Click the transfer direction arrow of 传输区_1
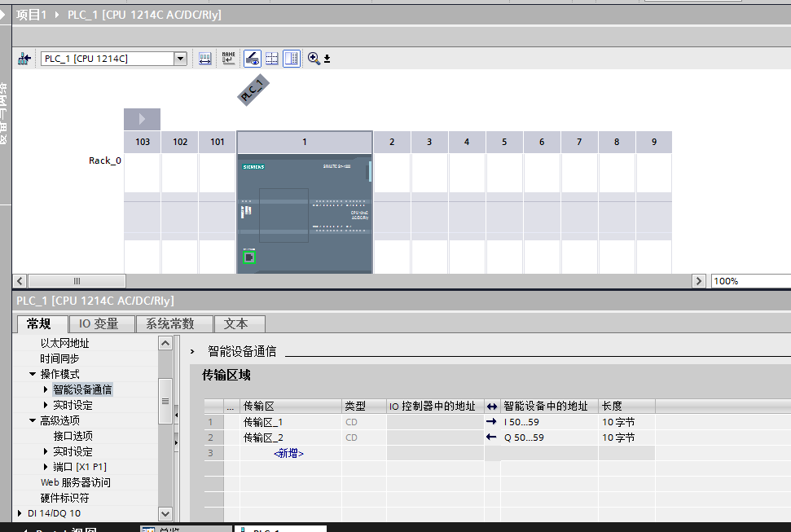 pyautogui.click(x=490, y=422)
